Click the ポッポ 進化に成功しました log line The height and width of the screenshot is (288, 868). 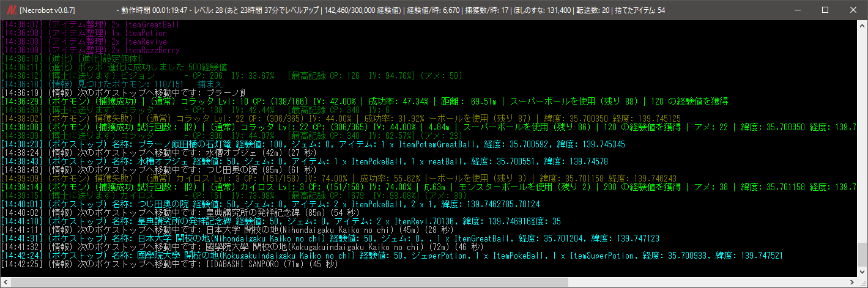tap(114, 67)
